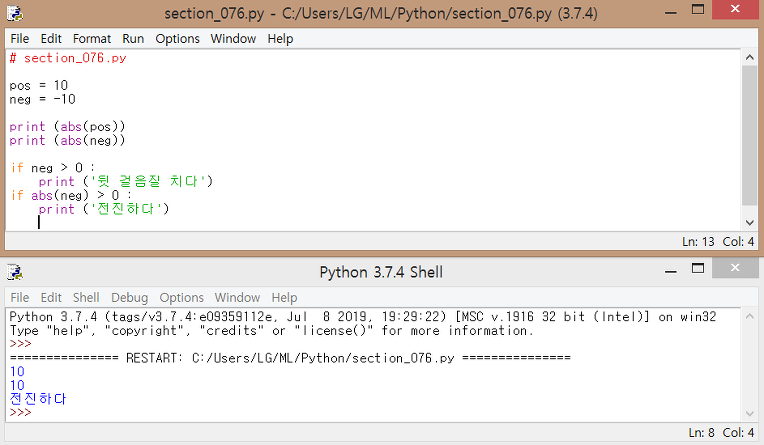Close the Python 3.7.4 Shell window
Image resolution: width=764 pixels, height=445 pixels.
pyautogui.click(x=735, y=268)
